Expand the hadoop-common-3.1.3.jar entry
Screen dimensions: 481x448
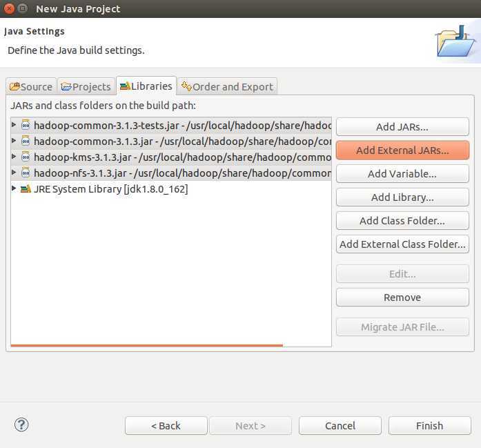(x=14, y=141)
